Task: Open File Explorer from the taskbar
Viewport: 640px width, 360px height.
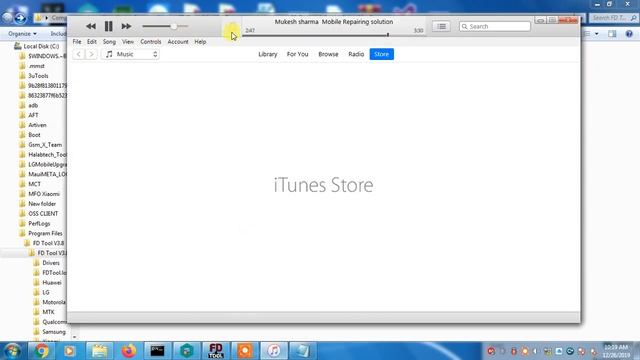Action: 99,351
